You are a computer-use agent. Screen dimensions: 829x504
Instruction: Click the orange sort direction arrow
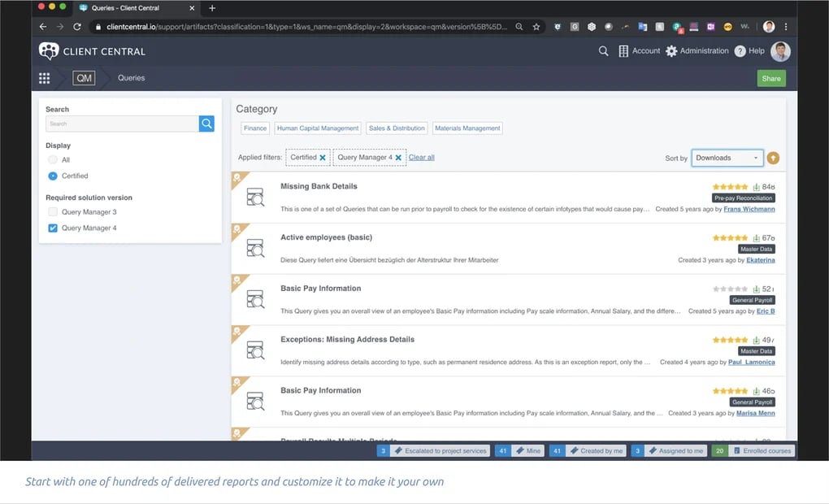click(x=772, y=158)
